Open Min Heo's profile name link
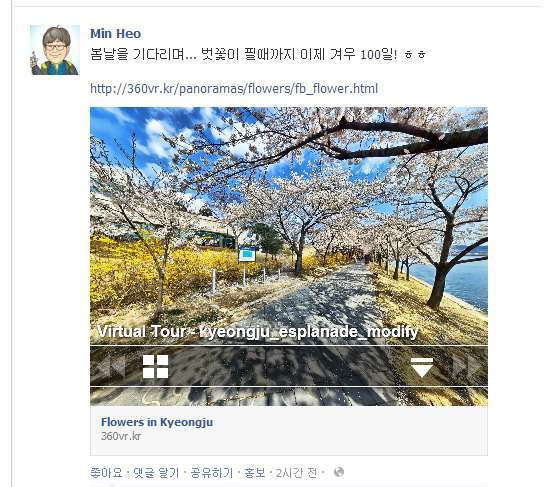Screen dimensions: 548x487 [116, 34]
